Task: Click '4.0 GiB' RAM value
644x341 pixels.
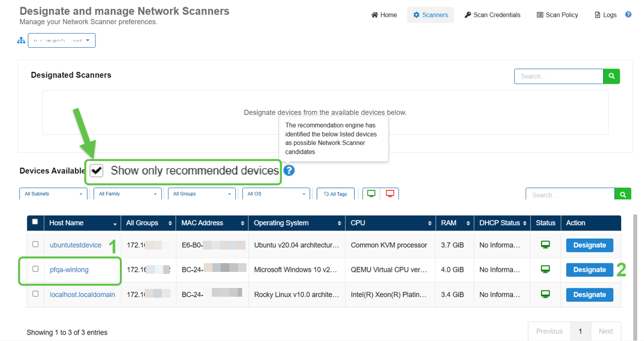Action: click(x=453, y=269)
